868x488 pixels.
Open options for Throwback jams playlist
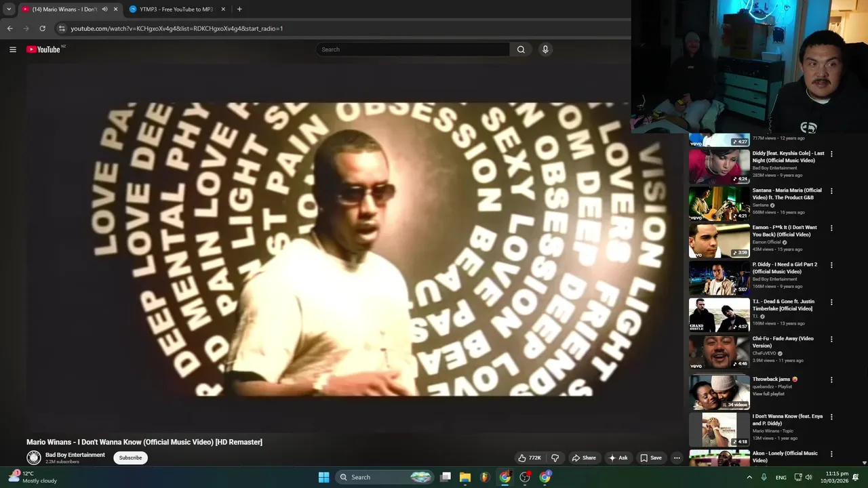tap(831, 380)
